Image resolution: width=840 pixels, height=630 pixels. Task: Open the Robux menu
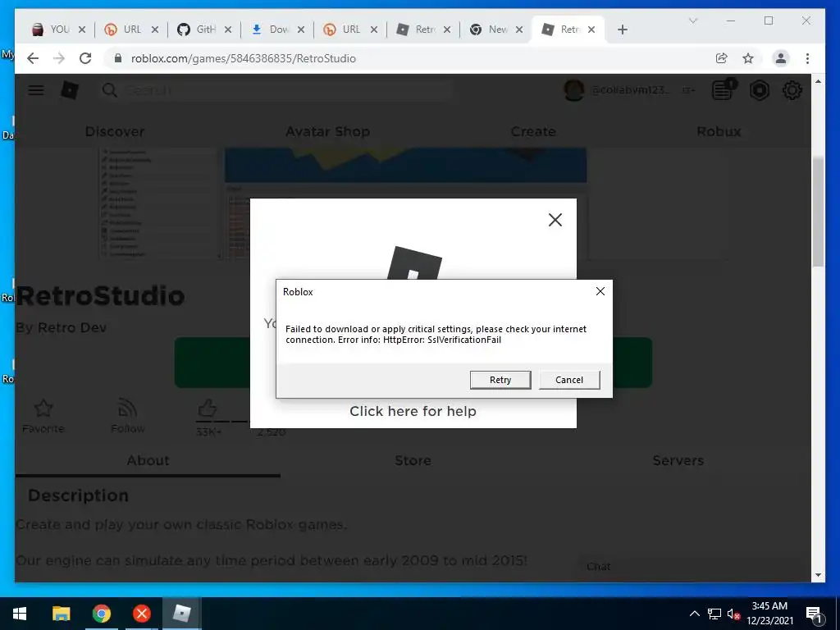click(x=719, y=131)
